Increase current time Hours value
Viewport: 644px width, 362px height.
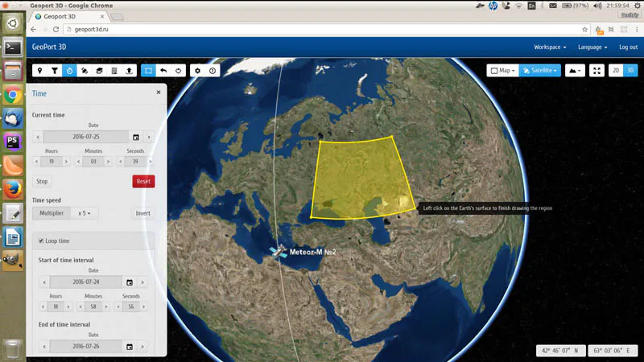pyautogui.click(x=66, y=162)
